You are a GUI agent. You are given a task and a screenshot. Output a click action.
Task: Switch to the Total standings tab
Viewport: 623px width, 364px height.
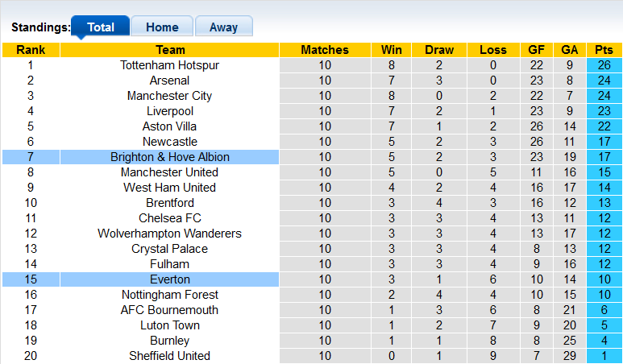pos(100,27)
